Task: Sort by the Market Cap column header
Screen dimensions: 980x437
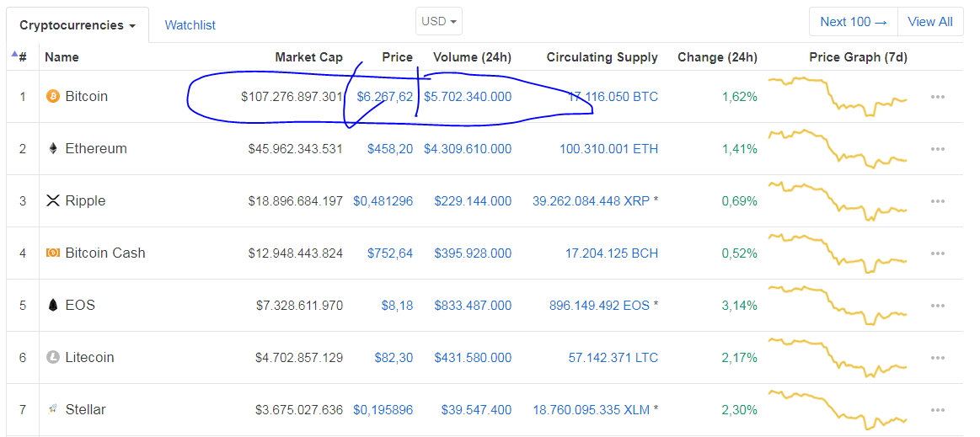Action: click(308, 57)
